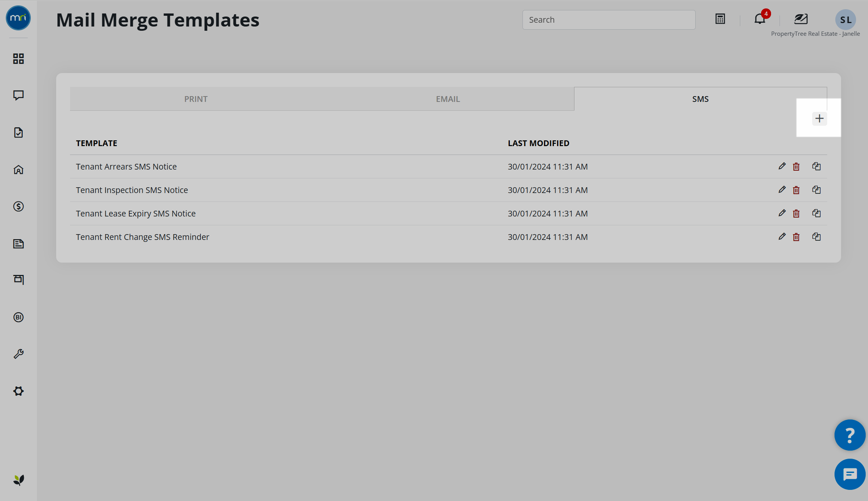The height and width of the screenshot is (501, 868).
Task: Click the TEMPLATE column header
Action: point(97,143)
